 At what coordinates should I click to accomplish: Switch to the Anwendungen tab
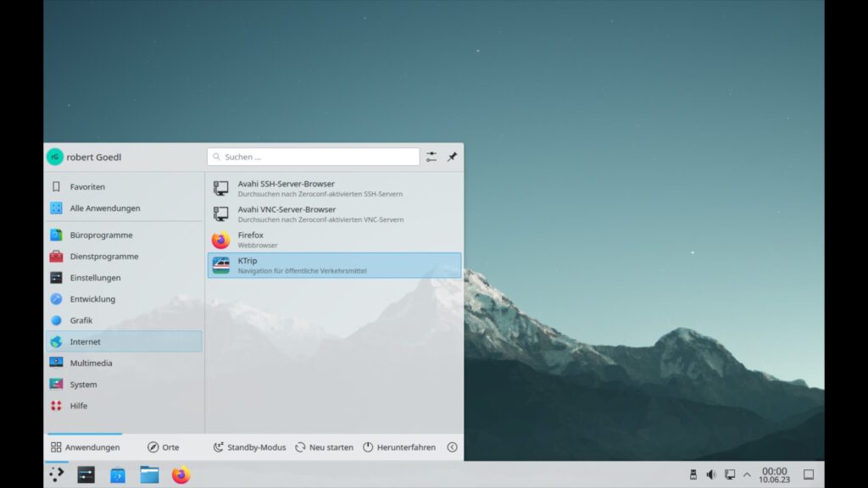pyautogui.click(x=85, y=447)
